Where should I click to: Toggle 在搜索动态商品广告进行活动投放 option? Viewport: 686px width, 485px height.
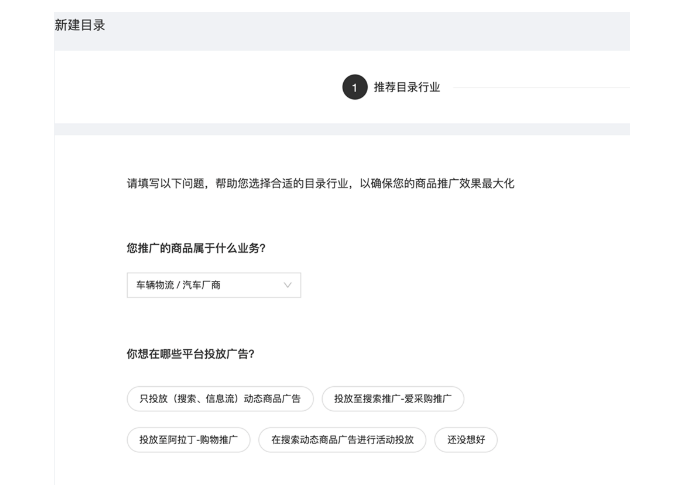pos(342,440)
